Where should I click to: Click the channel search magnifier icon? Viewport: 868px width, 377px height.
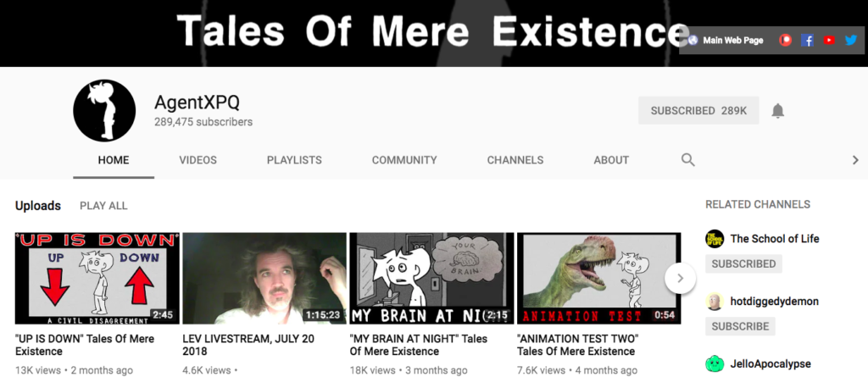click(x=687, y=160)
